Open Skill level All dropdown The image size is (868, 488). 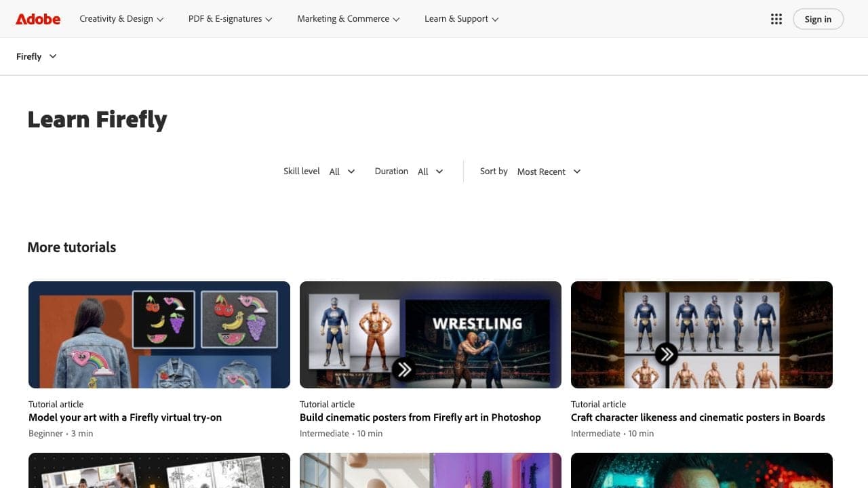[342, 171]
